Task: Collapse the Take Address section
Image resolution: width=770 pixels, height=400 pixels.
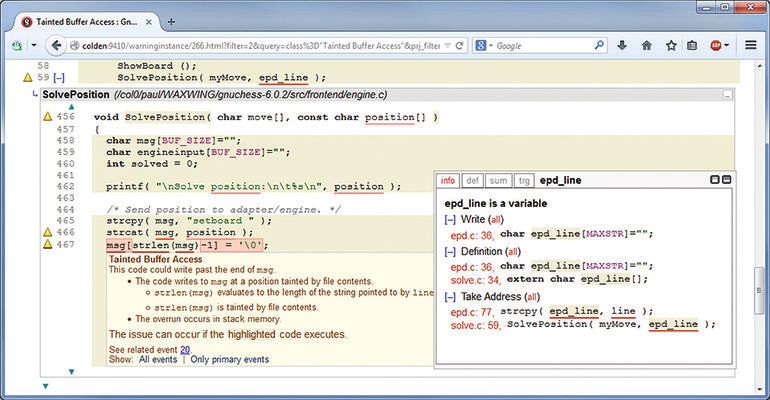Action: point(450,297)
